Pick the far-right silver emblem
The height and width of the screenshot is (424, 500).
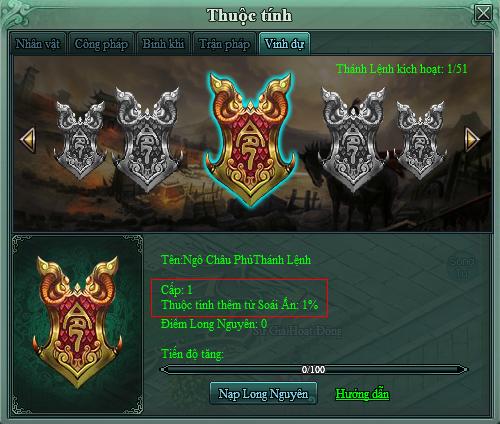coord(421,141)
